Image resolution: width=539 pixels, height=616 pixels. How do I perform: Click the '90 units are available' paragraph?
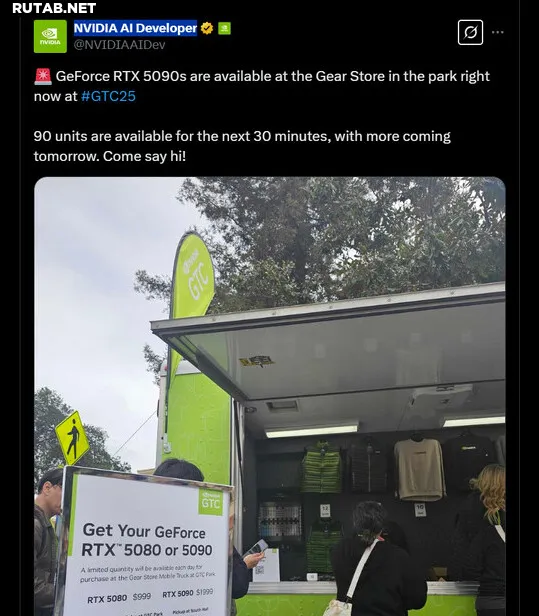click(242, 146)
